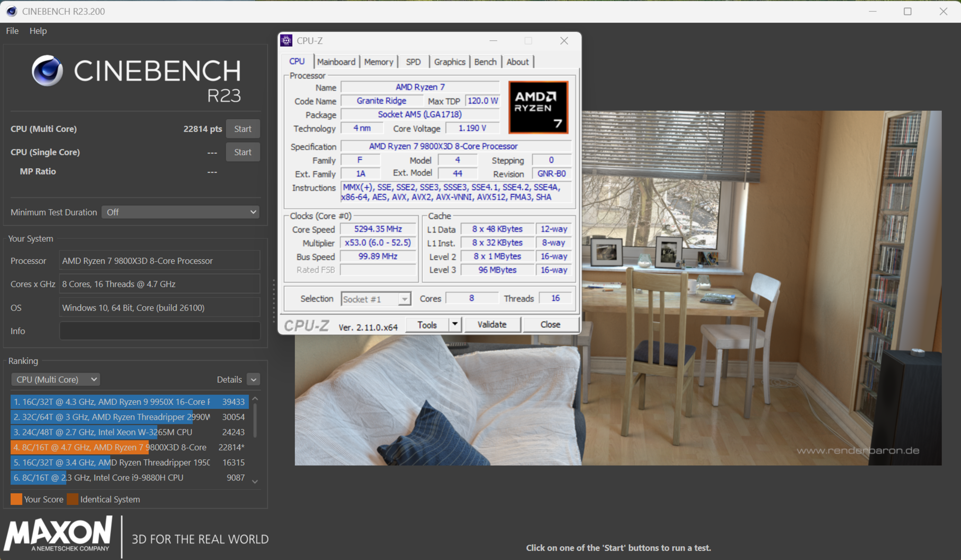The height and width of the screenshot is (560, 961).
Task: Click the CPU-Z window title icon
Action: pyautogui.click(x=286, y=41)
